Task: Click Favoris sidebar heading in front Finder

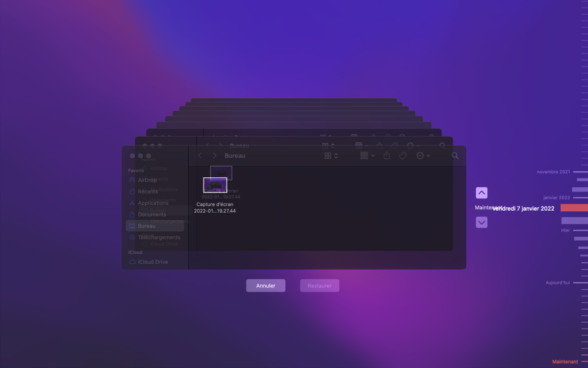Action: (x=136, y=171)
